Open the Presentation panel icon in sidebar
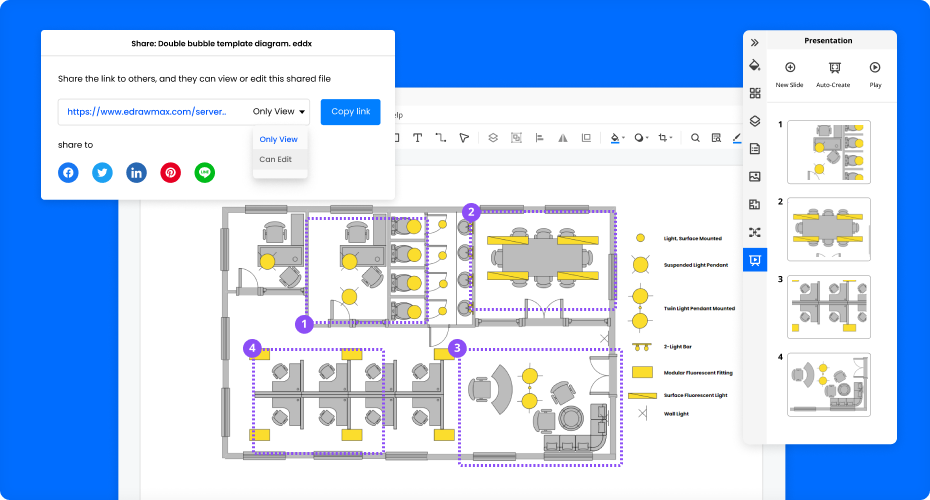930x500 pixels. click(x=755, y=260)
